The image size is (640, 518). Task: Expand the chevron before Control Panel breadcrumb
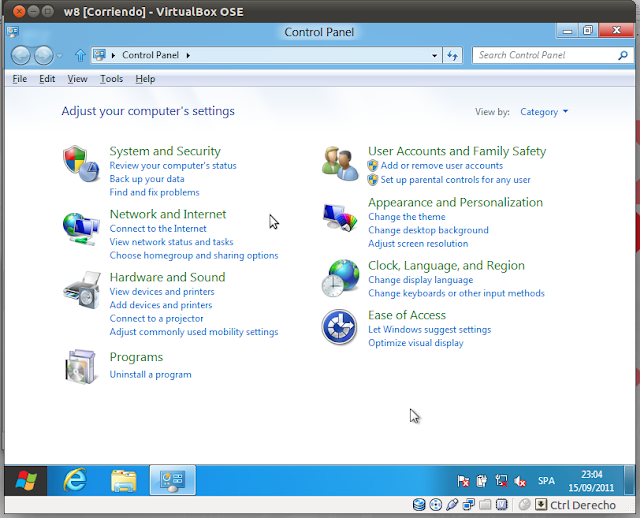pos(113,55)
